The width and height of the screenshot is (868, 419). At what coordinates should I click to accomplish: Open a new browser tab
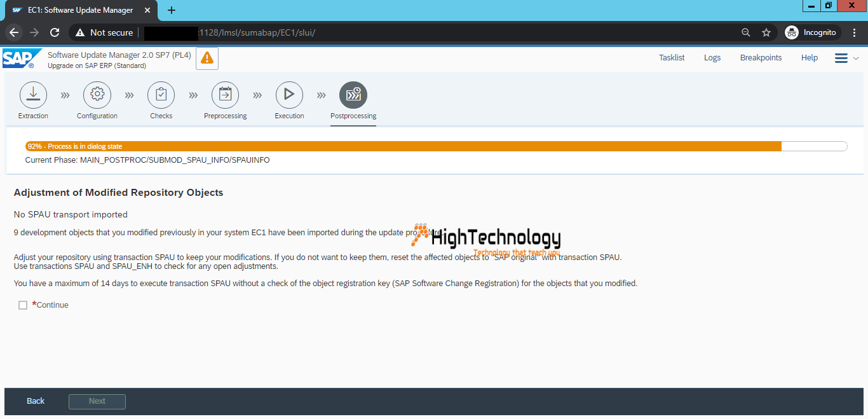tap(172, 10)
